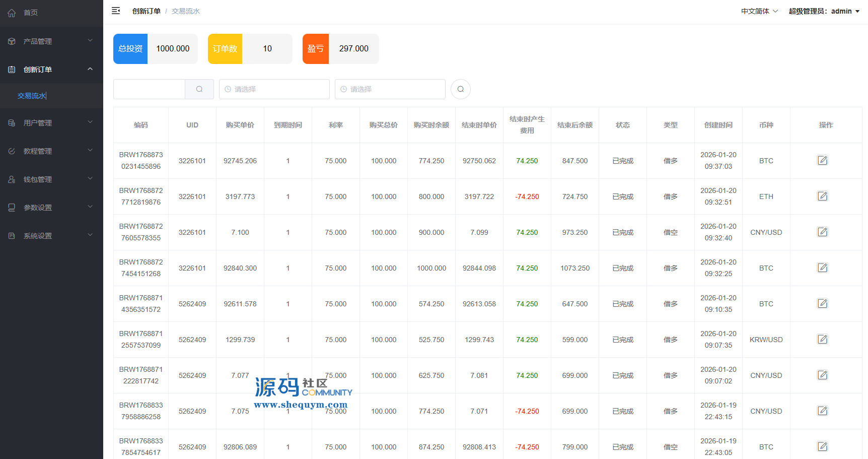Open edit icon for the KRW/USD order
Image resolution: width=868 pixels, height=459 pixels.
pos(822,340)
